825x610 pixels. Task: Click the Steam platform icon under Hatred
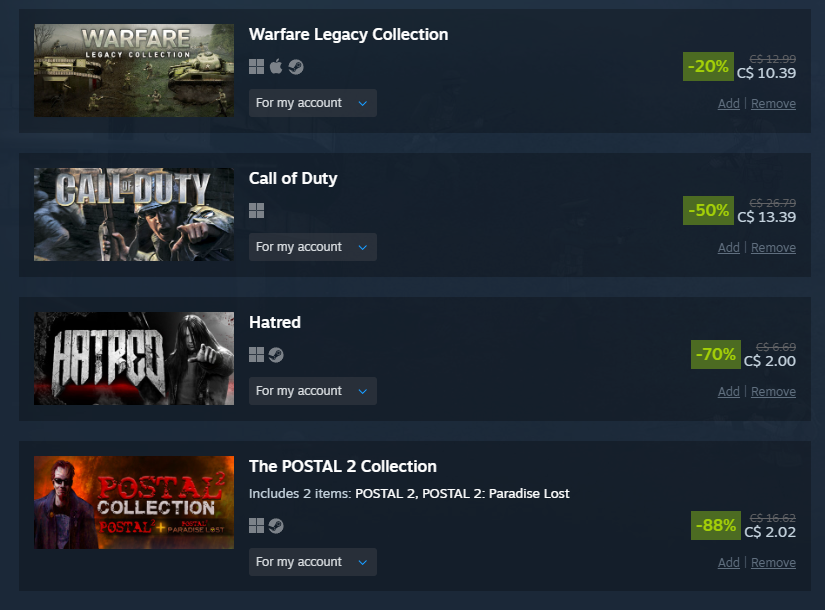pos(276,355)
